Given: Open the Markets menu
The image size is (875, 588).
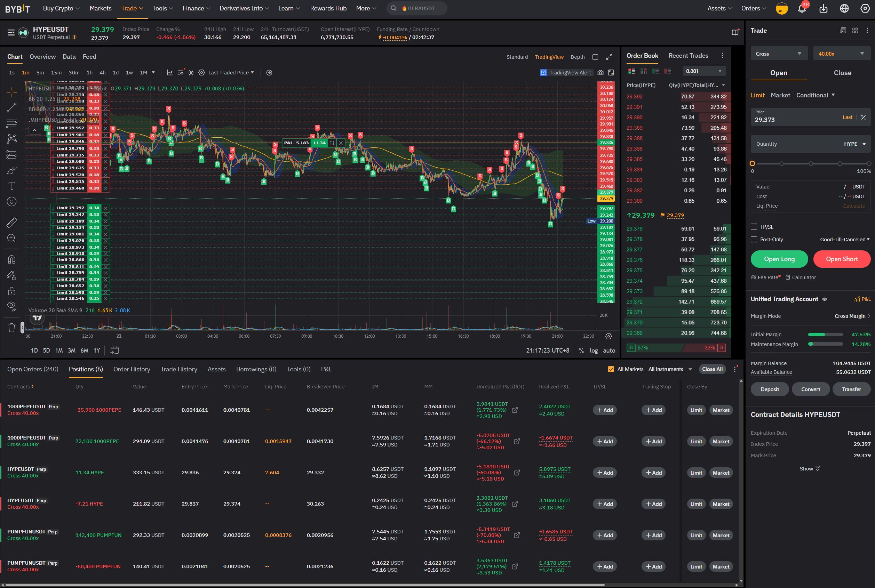Looking at the screenshot, I should tap(101, 8).
